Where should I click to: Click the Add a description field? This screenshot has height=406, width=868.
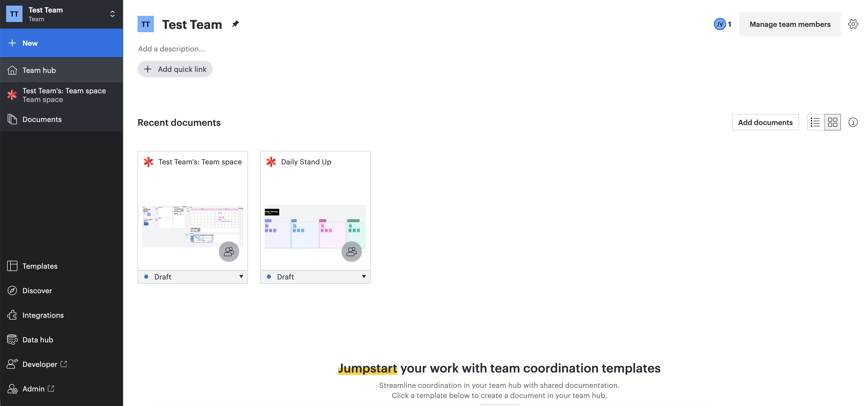[x=172, y=49]
